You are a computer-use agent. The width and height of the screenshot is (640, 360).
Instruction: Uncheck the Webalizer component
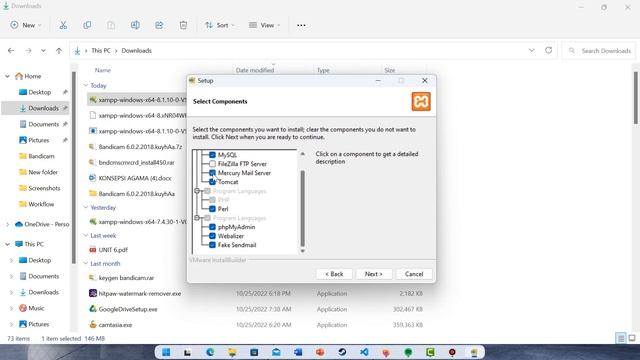(x=212, y=236)
